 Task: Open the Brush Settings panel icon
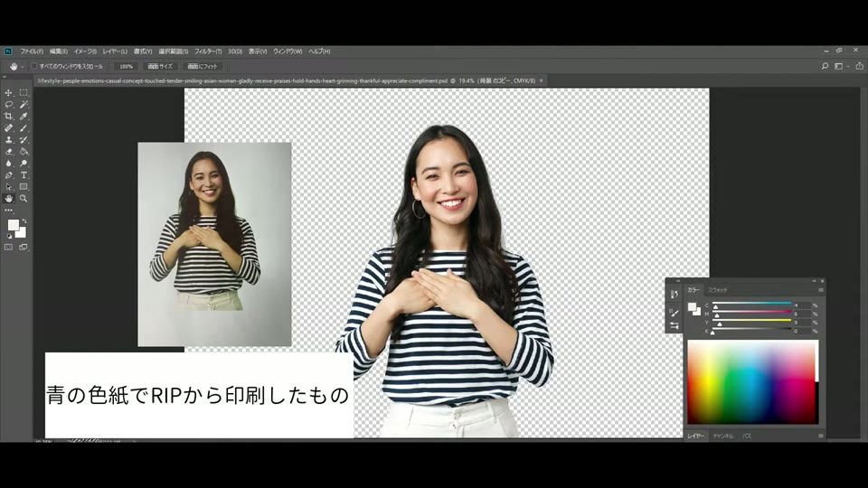pos(675,313)
